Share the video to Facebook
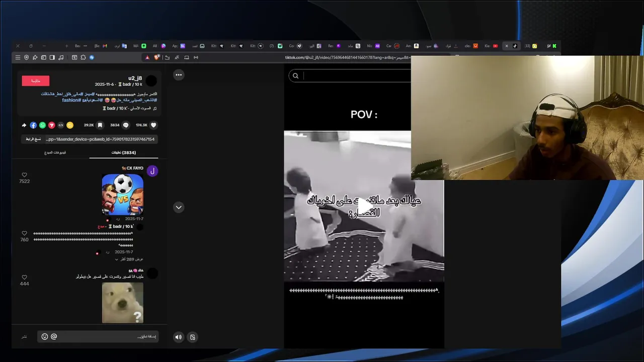The image size is (644, 362). coord(33,125)
